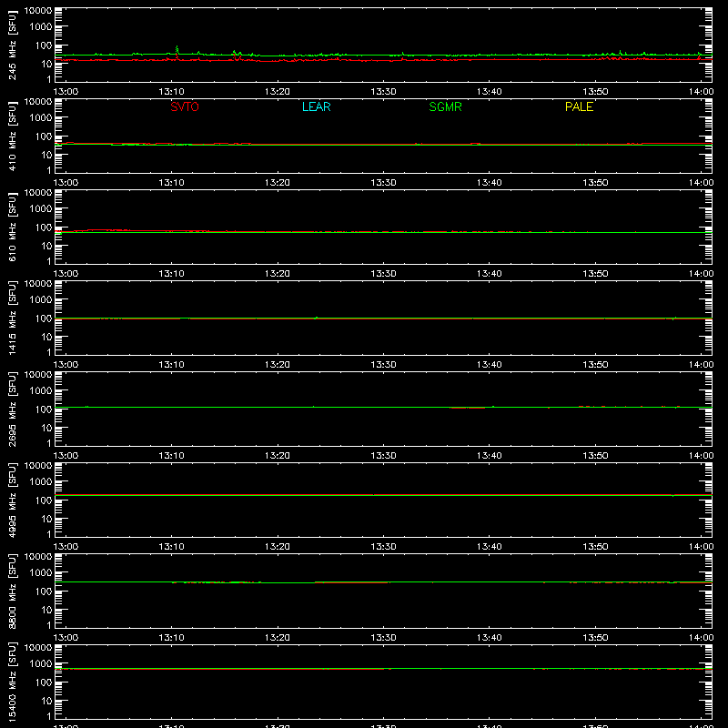The height and width of the screenshot is (728, 728).
Task: Click 13:10 time label of 245 MHz plot
Action: [x=171, y=92]
